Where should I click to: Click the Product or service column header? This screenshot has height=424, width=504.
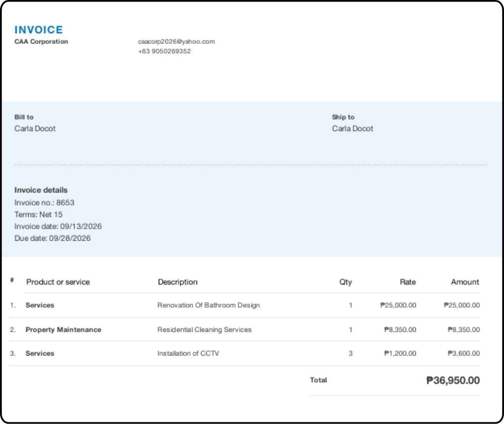[x=58, y=282]
